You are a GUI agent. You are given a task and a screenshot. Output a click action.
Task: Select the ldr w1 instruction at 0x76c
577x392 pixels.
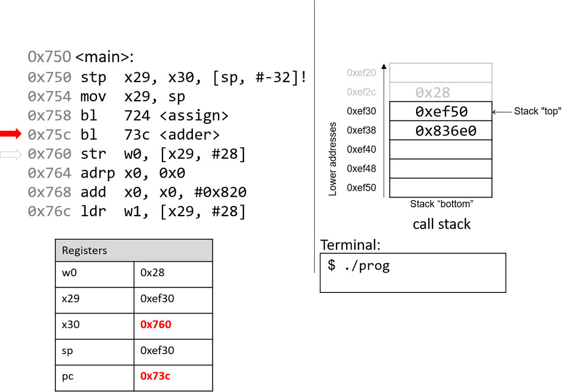(x=163, y=211)
